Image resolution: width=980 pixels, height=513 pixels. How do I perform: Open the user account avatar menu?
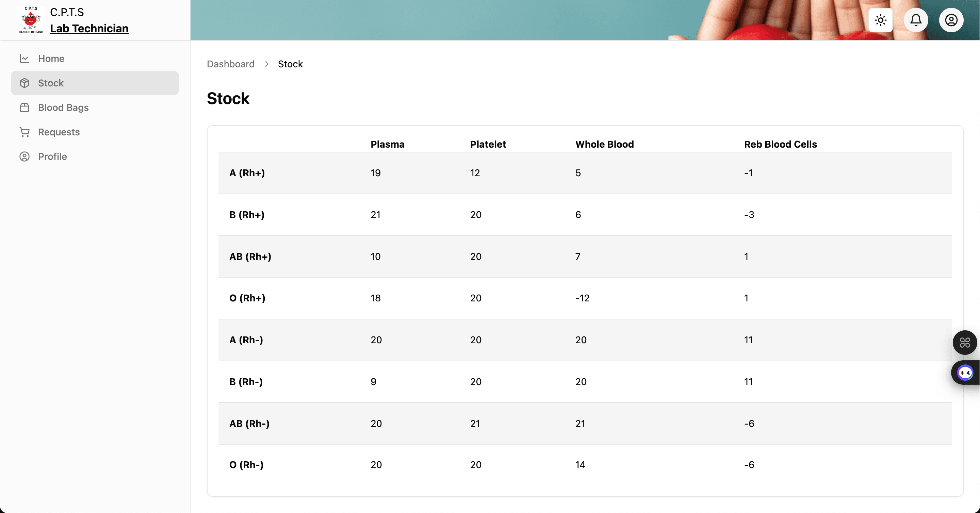951,20
